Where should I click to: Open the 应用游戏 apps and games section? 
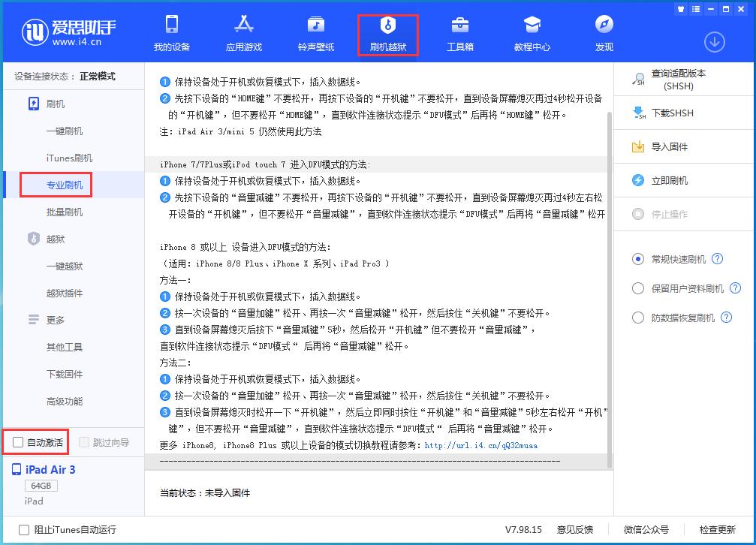click(243, 34)
